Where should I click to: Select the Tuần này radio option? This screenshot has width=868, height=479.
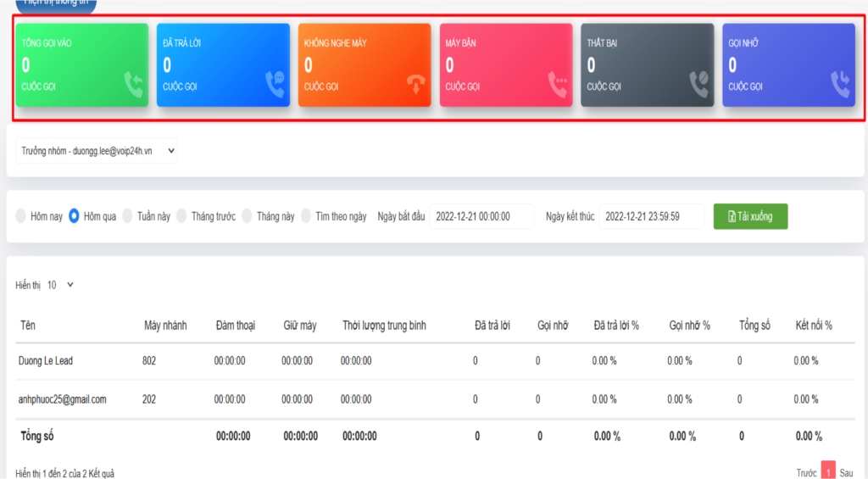click(128, 216)
